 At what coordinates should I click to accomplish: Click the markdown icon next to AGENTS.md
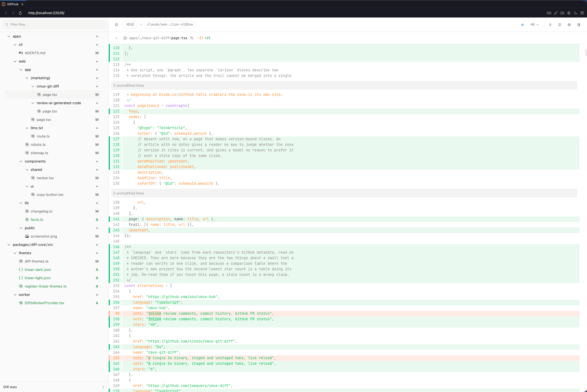21,53
